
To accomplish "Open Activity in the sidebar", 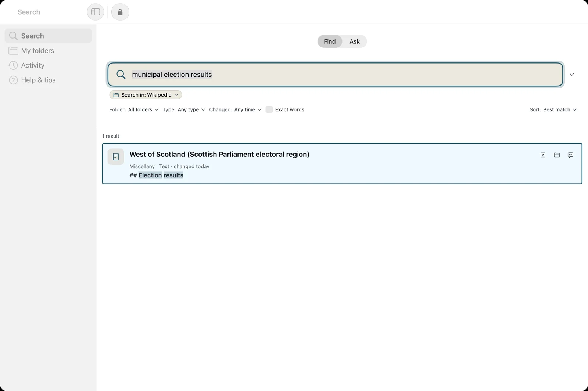I will [x=48, y=65].
